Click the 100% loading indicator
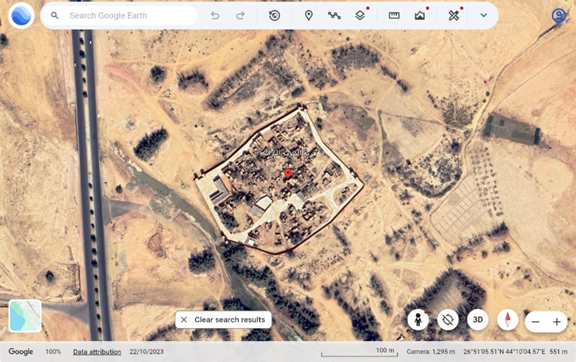The image size is (576, 362). click(x=53, y=352)
